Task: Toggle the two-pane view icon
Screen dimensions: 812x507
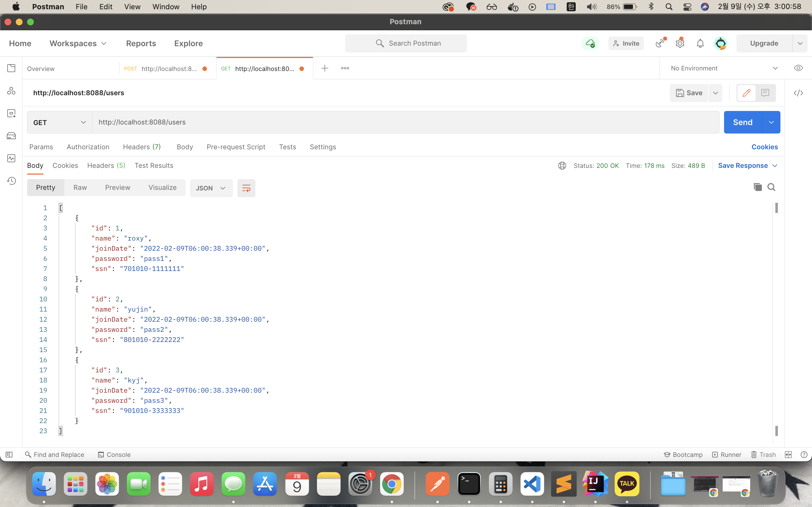Action: (788, 455)
